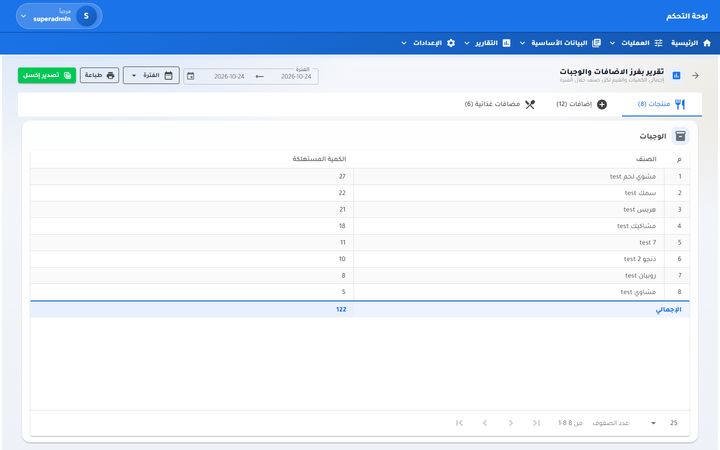Open the الإعدادات menu
This screenshot has height=450, width=720.
pos(428,43)
